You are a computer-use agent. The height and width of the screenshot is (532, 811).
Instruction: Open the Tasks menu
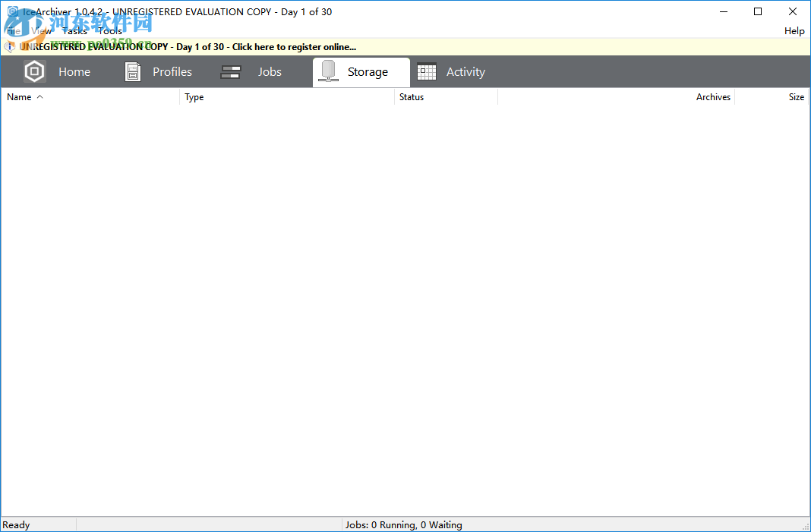point(74,31)
